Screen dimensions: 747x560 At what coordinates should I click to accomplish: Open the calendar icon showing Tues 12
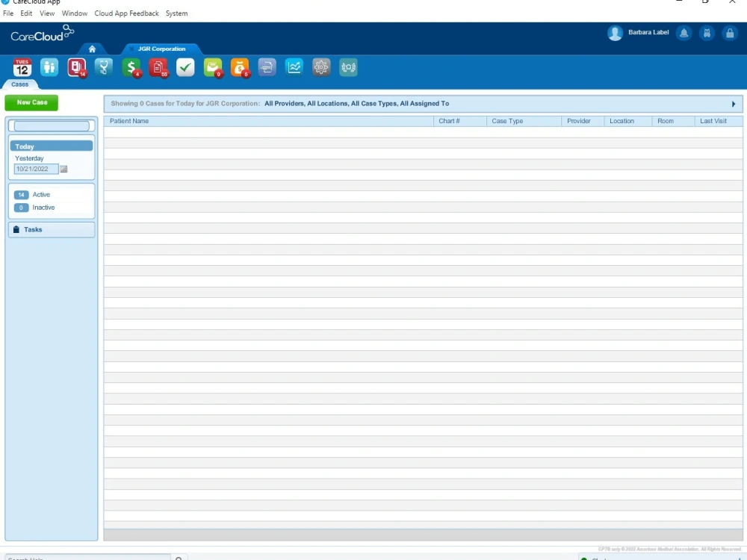coord(22,68)
